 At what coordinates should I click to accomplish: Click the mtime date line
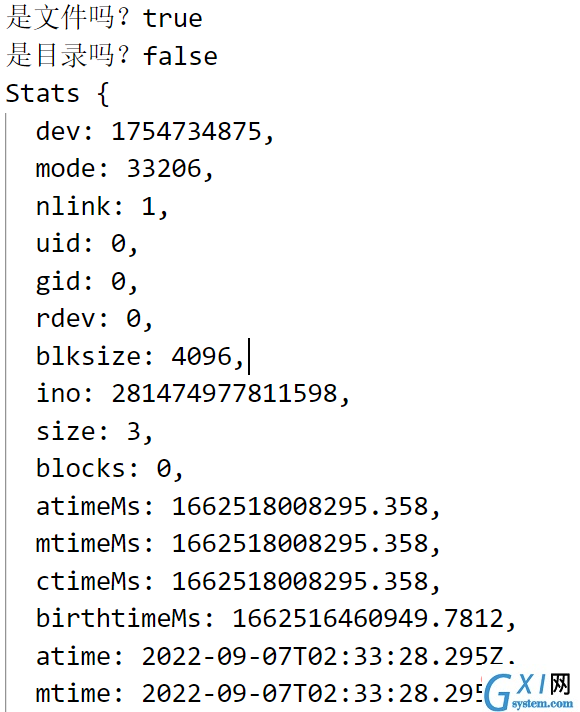tap(259, 694)
